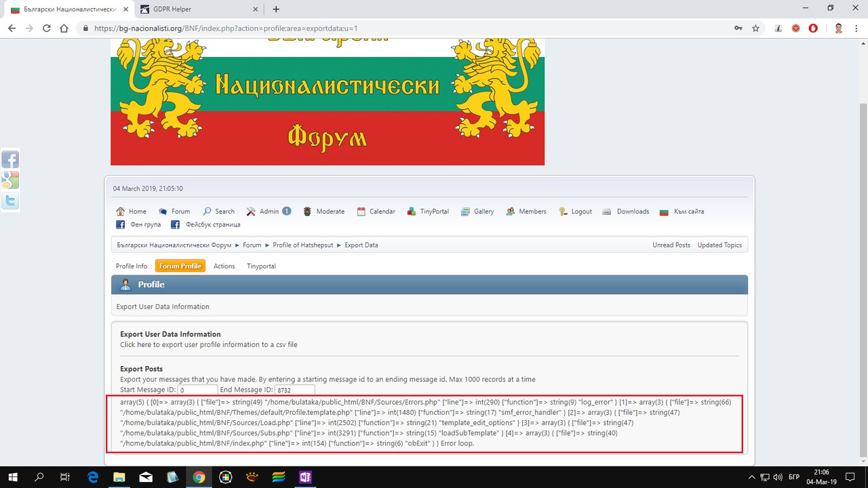868x488 pixels.
Task: Open Microsoft Edge from the taskbar
Action: [x=93, y=477]
